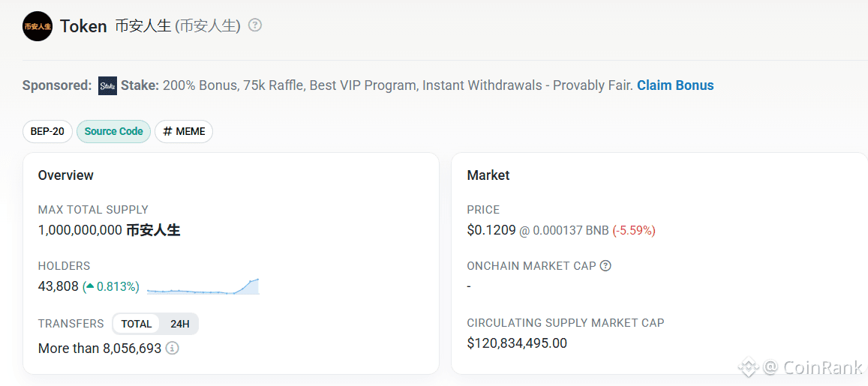This screenshot has width=868, height=386.
Task: Select the TOTAL transfers toggle
Action: click(x=137, y=324)
